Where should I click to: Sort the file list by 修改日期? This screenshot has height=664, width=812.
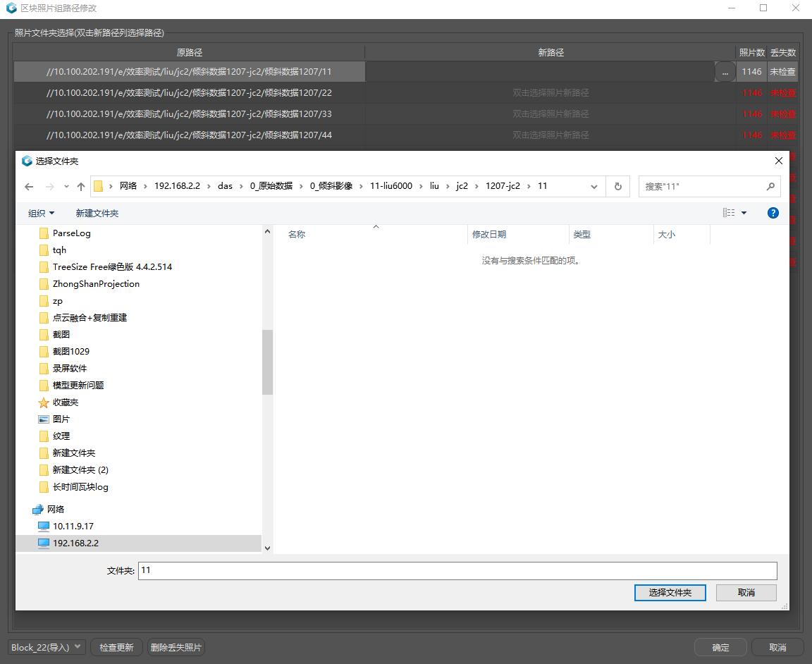(489, 235)
